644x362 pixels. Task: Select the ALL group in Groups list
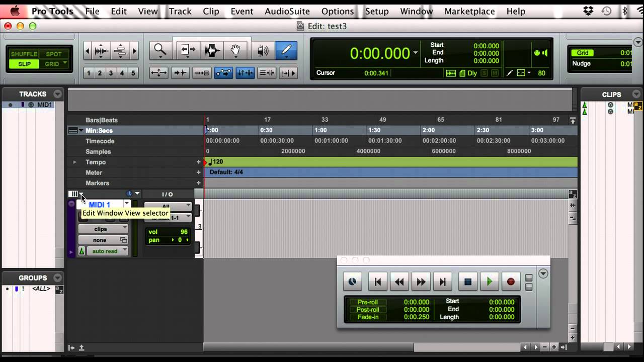click(41, 289)
